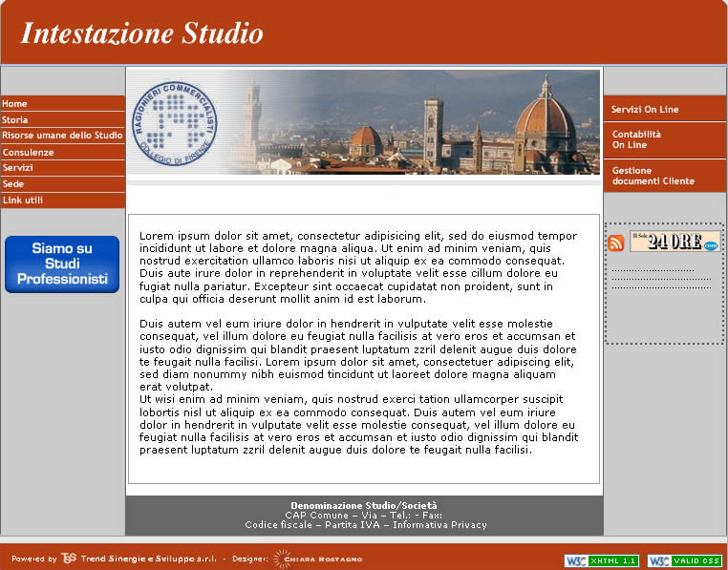Click the Partita IVA footer text
The image size is (728, 570).
[x=353, y=525]
